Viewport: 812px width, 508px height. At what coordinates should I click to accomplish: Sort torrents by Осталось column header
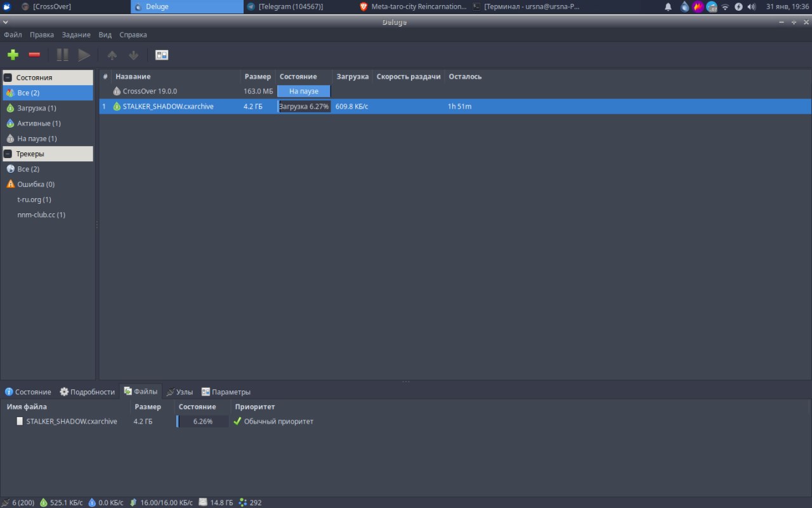(465, 76)
